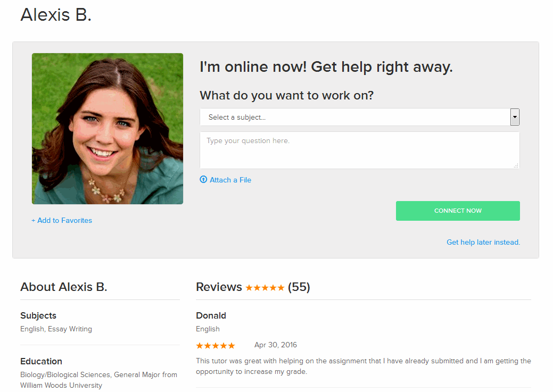
Task: Click the dropdown arrow of the subject selector
Action: pyautogui.click(x=515, y=117)
